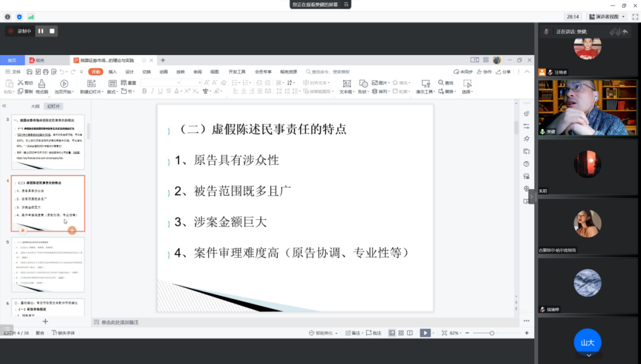Pick the font color button
The height and width of the screenshot is (364, 641).
[177, 91]
